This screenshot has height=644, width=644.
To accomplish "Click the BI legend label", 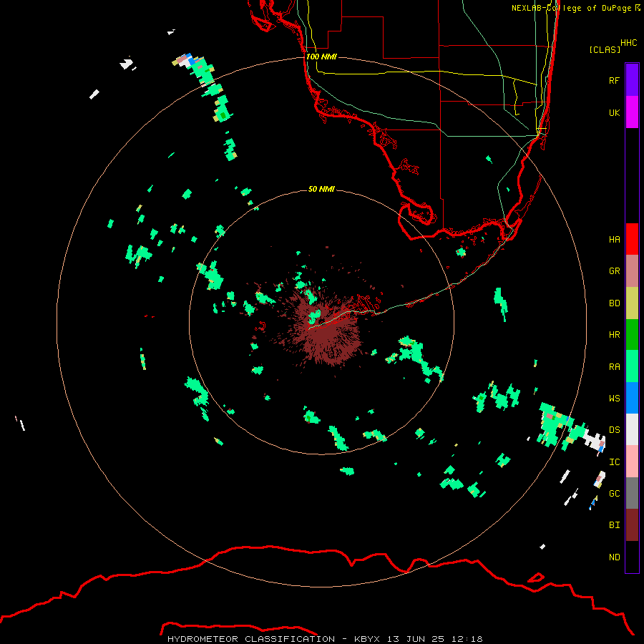I will 614,525.
